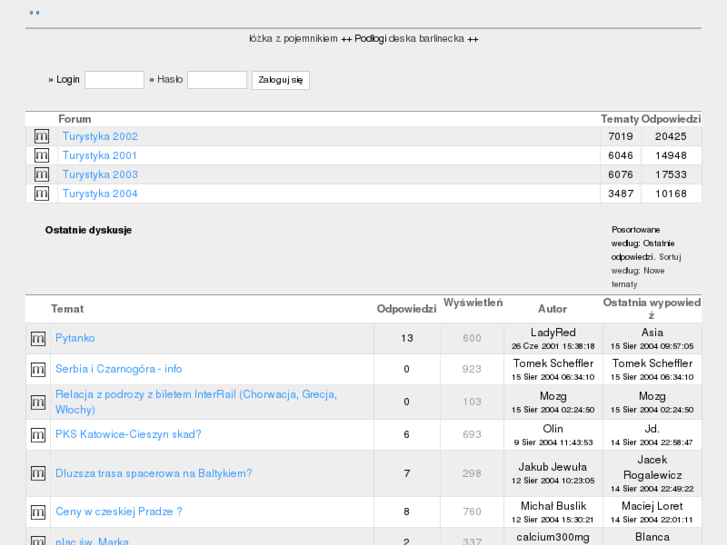Open the PKS Katowice-Cieszyn skad? topic

[x=128, y=434]
